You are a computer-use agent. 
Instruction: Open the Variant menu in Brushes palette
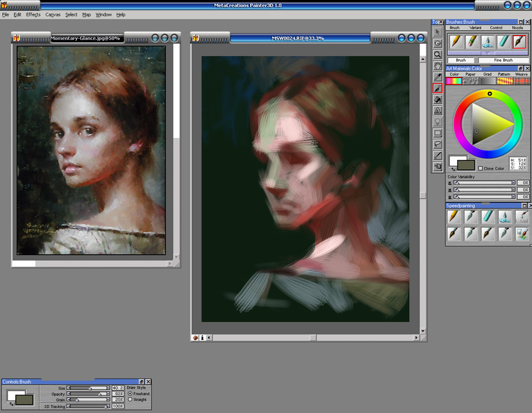(475, 28)
